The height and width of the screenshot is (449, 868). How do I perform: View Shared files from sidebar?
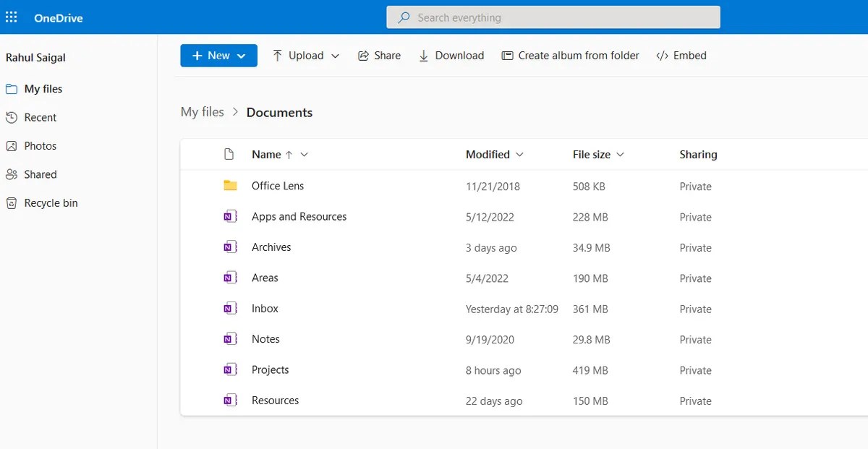click(41, 174)
